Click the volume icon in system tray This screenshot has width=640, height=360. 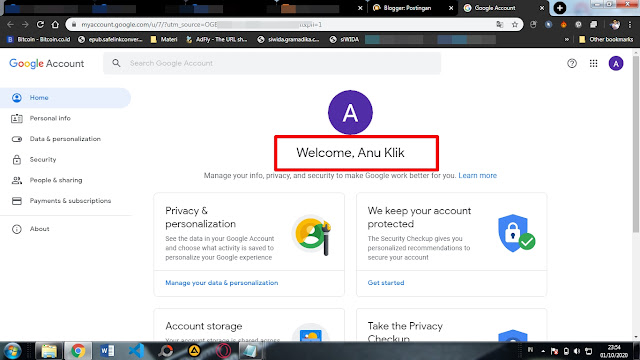577,351
